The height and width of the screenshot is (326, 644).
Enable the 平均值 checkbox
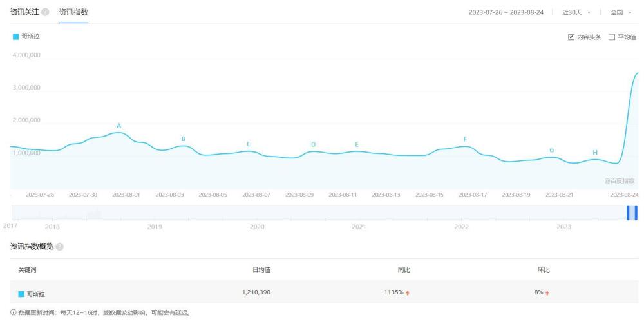pos(612,37)
